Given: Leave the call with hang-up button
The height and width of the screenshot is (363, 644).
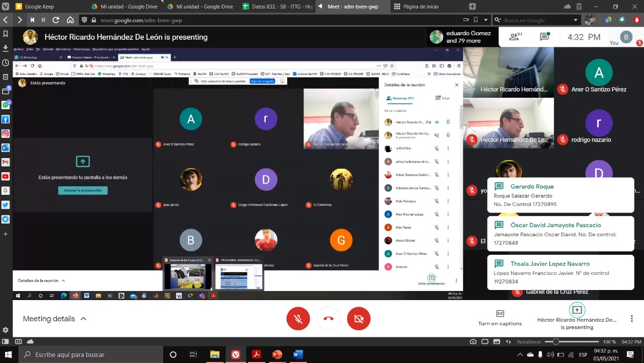Looking at the screenshot, I should click(329, 319).
